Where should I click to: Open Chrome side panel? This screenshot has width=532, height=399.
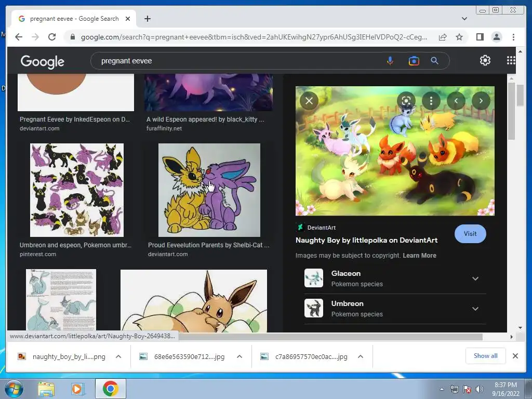tap(480, 37)
